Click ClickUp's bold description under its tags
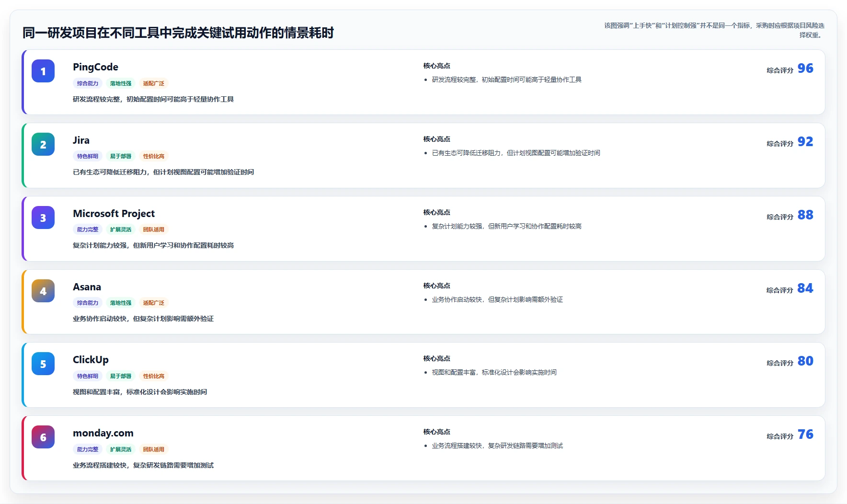The image size is (847, 504). [x=140, y=392]
